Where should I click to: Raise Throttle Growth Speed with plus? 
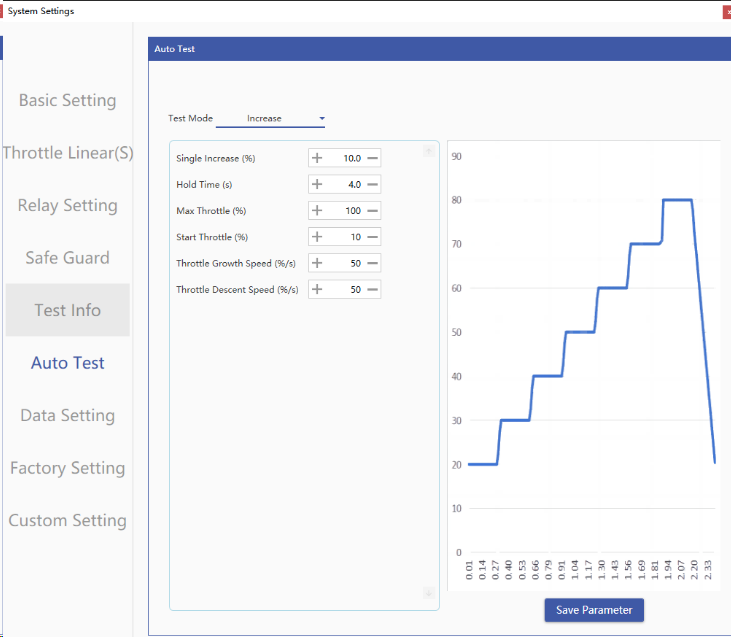[x=317, y=263]
